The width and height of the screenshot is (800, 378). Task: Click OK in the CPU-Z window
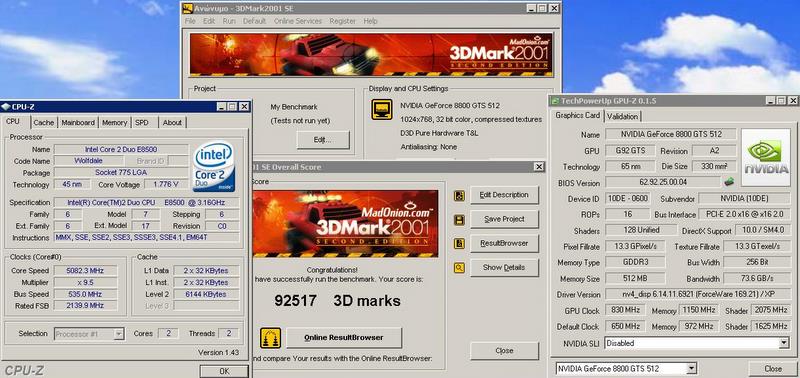pos(224,371)
